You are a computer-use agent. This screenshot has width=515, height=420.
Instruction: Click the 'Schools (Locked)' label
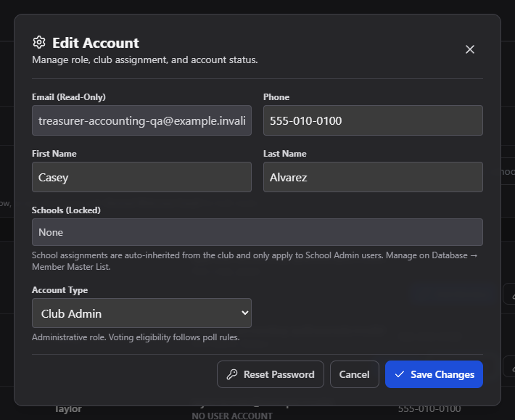coord(66,210)
